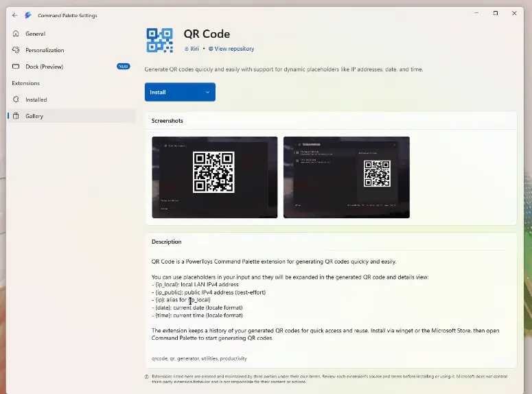
Task: Click the Description section heading
Action: tap(167, 242)
